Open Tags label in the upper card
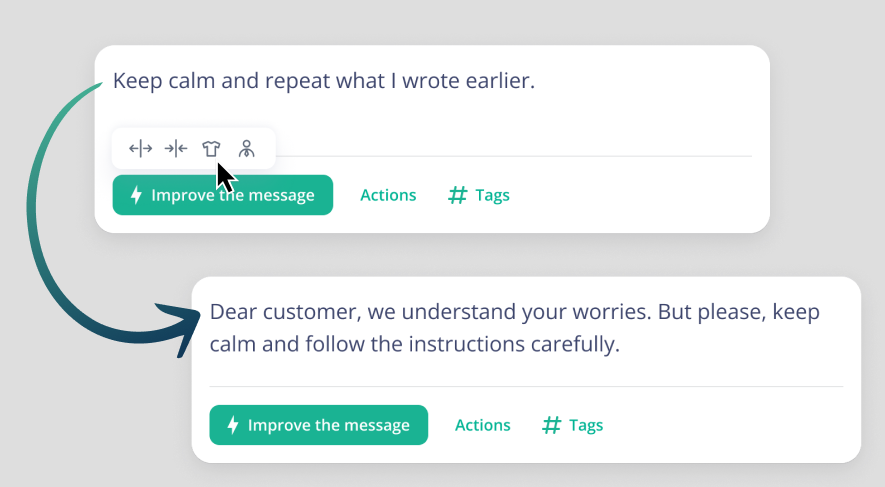This screenshot has width=885, height=487. point(492,195)
